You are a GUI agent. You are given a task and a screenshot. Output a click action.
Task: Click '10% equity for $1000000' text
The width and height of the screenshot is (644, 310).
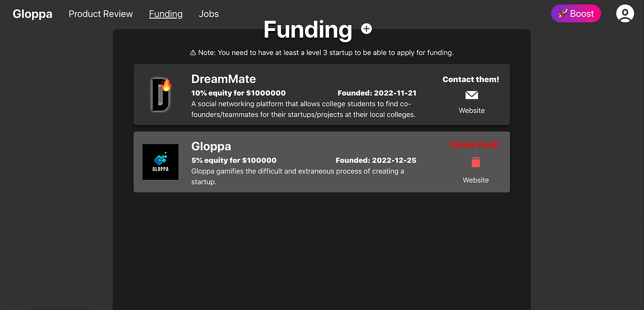click(x=239, y=94)
